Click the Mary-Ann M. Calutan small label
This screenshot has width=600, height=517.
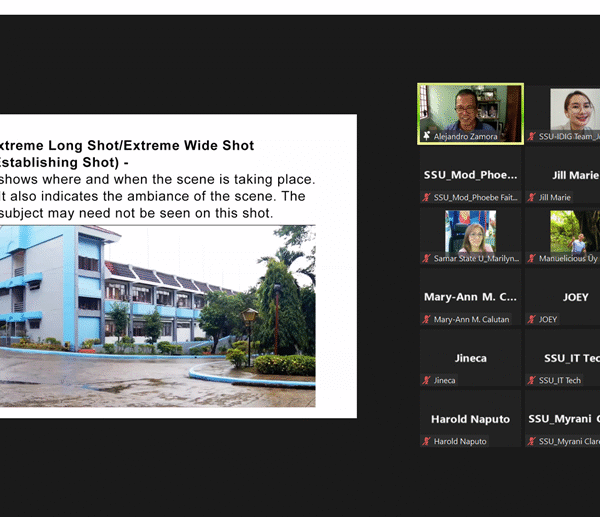pyautogui.click(x=471, y=319)
